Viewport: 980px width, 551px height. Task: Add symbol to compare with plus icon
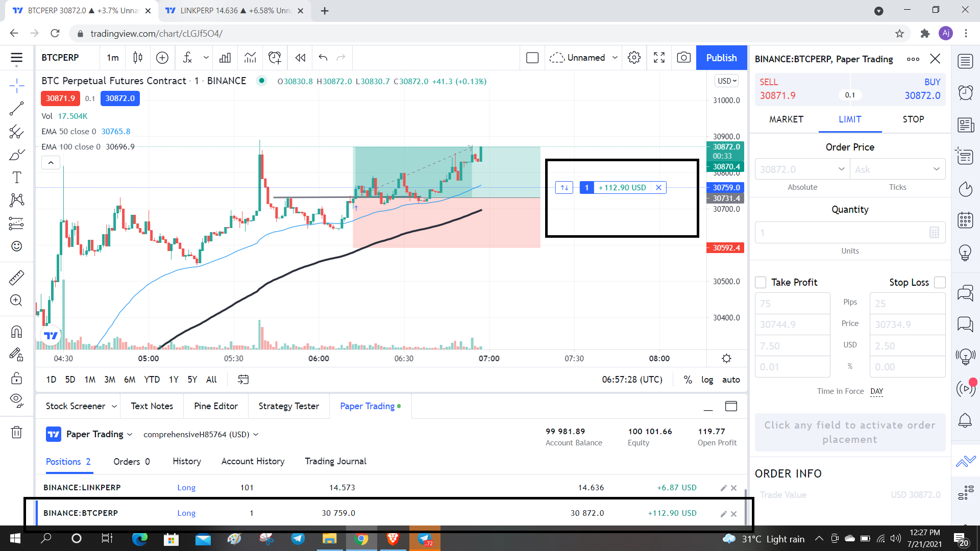pos(162,58)
